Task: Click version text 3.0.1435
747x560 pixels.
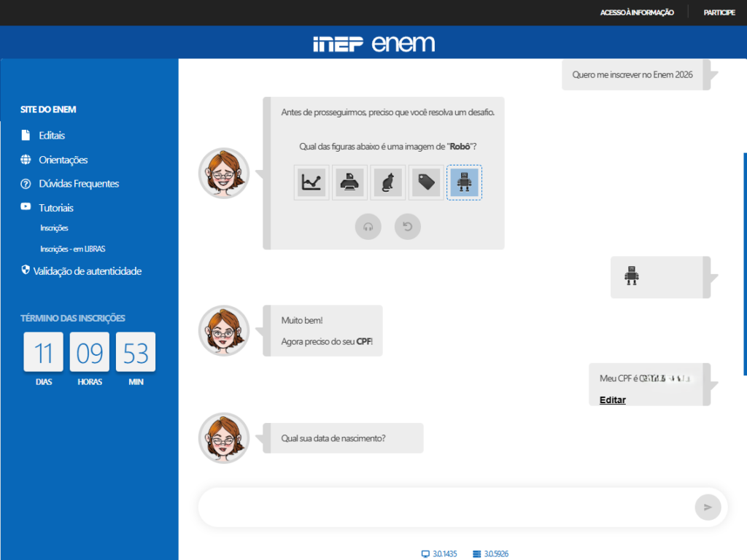Action: (445, 554)
